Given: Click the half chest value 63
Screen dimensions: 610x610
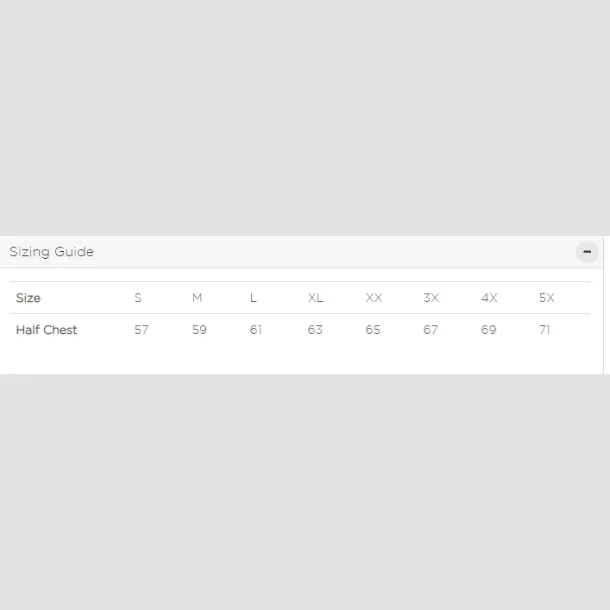Looking at the screenshot, I should 315,330.
